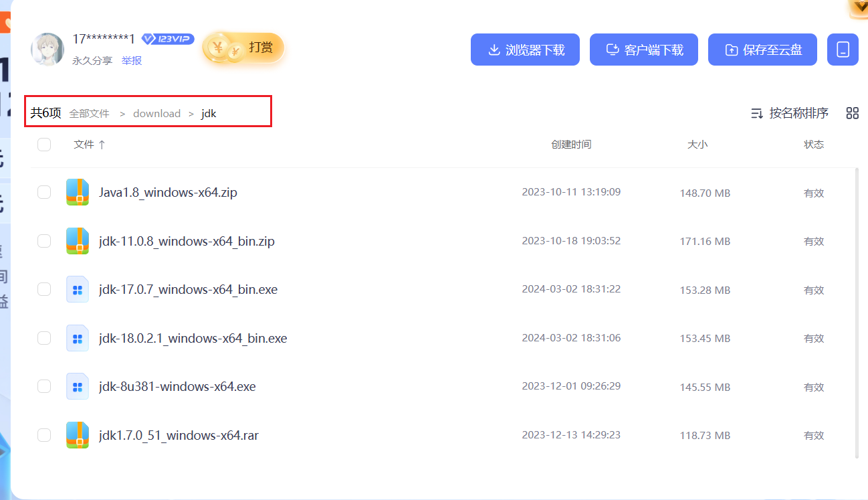The width and height of the screenshot is (868, 500).
Task: Click the mobile phone icon button
Action: click(x=843, y=50)
